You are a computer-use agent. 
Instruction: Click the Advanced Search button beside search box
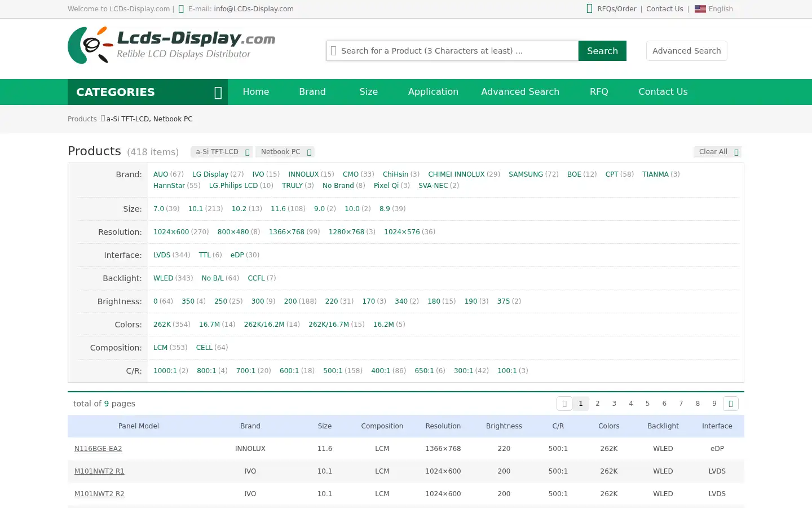coord(687,51)
